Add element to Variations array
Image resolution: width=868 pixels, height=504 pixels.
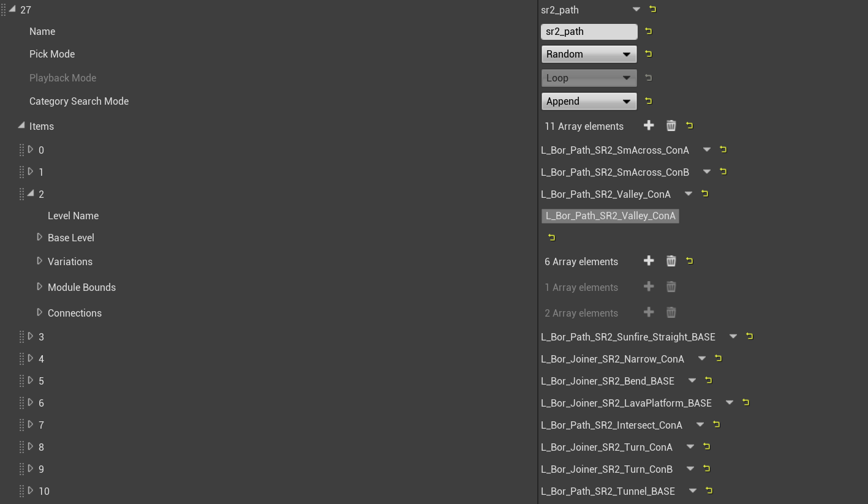coord(649,261)
